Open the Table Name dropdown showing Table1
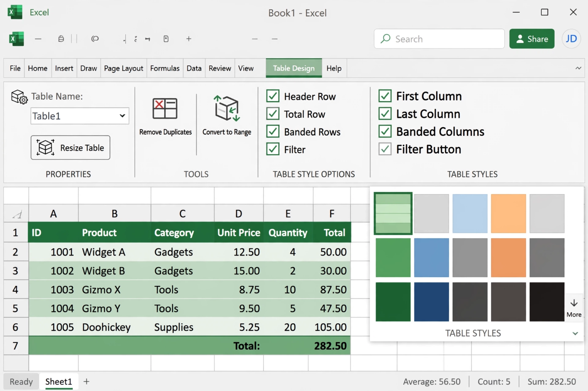588x391 pixels. [80, 116]
